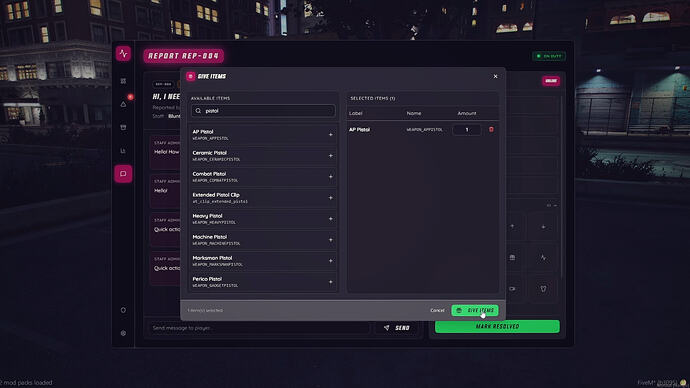Screen dimensions: 690x388
Task: Focus the pistol search field
Action: tap(263, 111)
